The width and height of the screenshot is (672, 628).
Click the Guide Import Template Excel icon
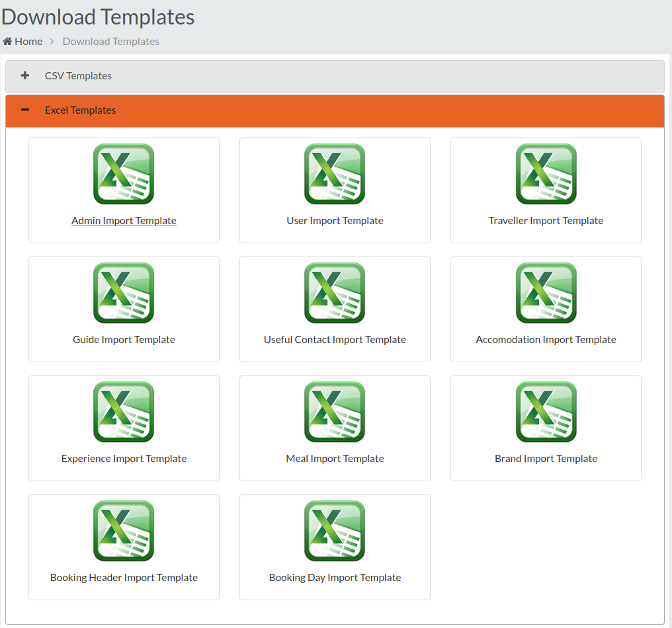tap(124, 293)
